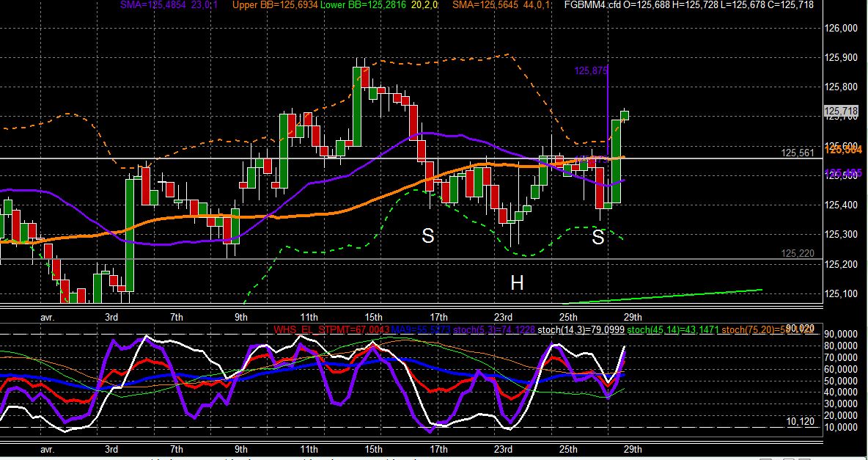Screen dimensions: 868x460
Task: Click the 125,200 price axis label
Action: 841,264
